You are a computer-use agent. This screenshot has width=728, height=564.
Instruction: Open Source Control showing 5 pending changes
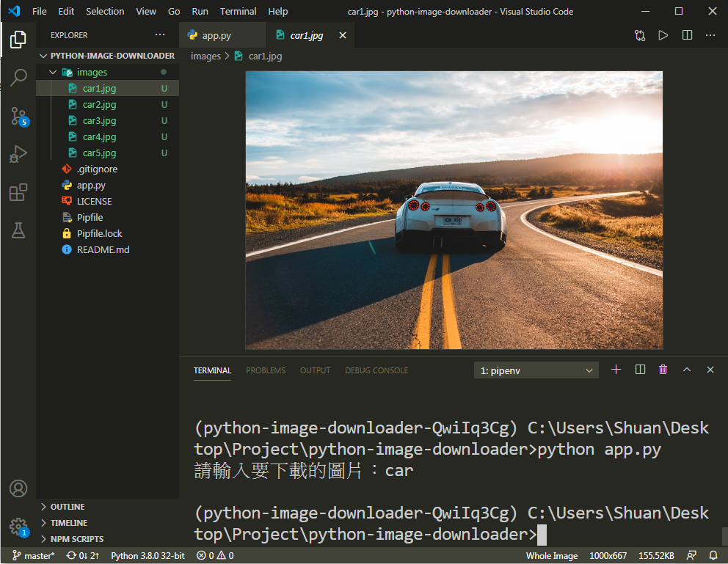(x=18, y=116)
